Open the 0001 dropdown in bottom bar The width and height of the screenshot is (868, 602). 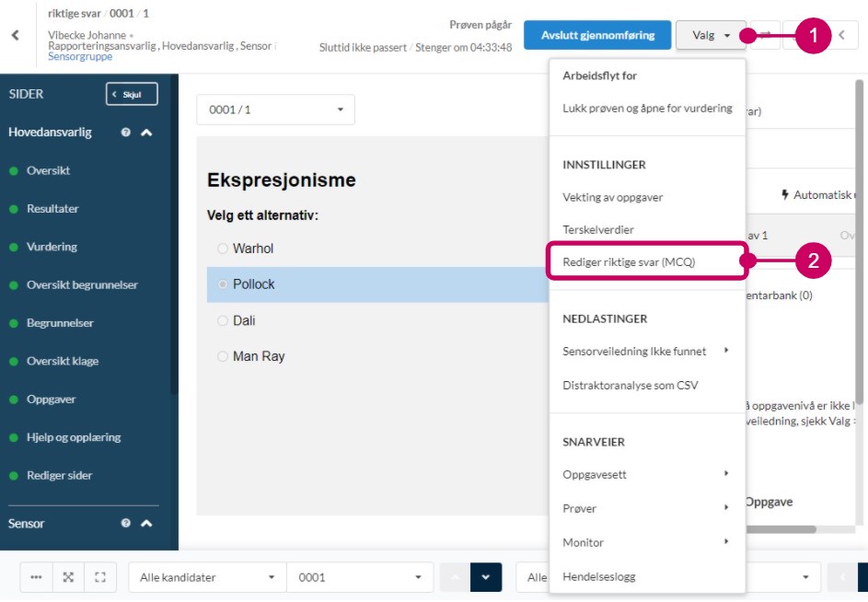[360, 577]
